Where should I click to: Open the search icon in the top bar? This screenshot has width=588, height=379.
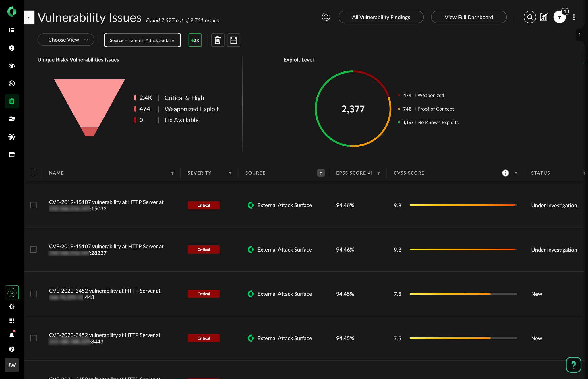coord(530,17)
